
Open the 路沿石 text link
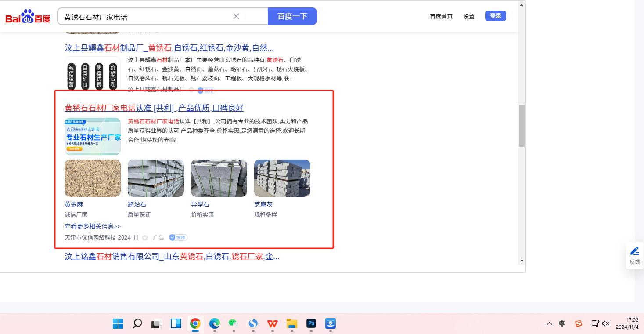point(137,204)
